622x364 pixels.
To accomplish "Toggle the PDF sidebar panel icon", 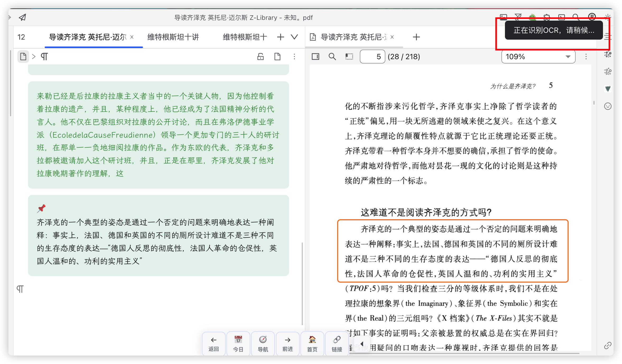I will point(315,57).
